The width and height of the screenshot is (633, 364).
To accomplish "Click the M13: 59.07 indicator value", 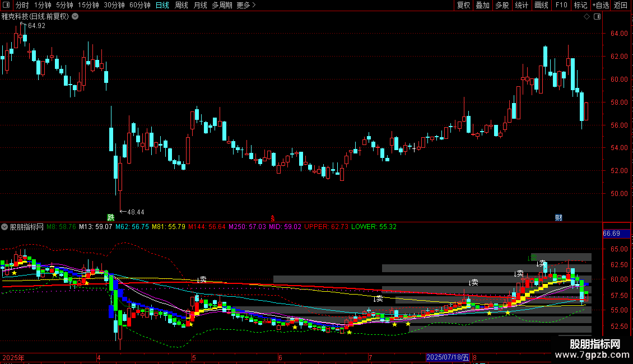I will 96,227.
